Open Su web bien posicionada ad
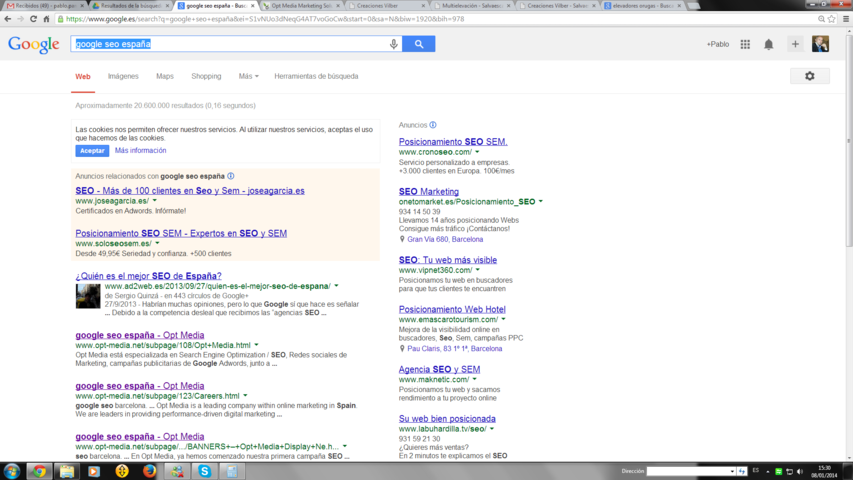Image resolution: width=853 pixels, height=480 pixels. 447,419
